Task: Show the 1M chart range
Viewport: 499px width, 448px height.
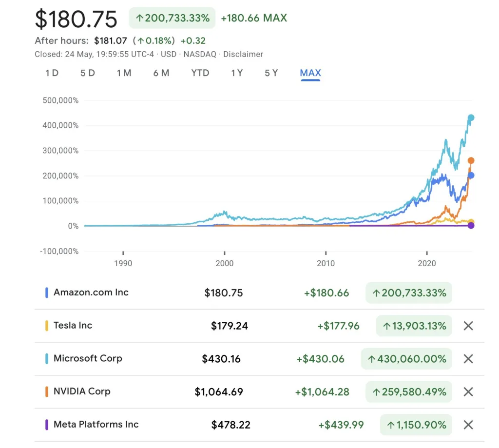Action: click(x=124, y=73)
